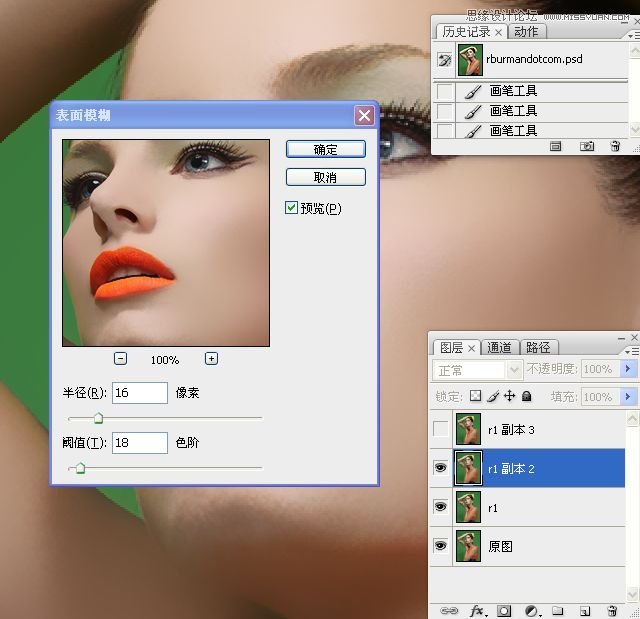640x619 pixels.
Task: Close the 历史记录 tab via its x
Action: pyautogui.click(x=498, y=32)
